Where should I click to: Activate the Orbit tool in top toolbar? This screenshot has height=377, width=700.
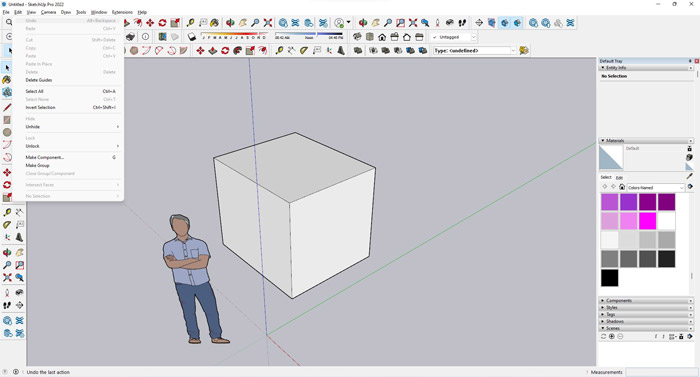coord(230,23)
